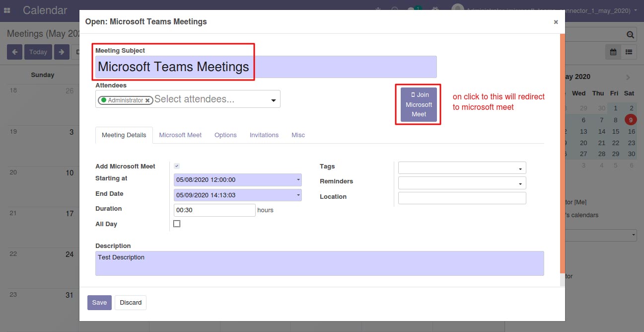644x332 pixels.
Task: Open the Invitations tab
Action: pyautogui.click(x=264, y=135)
